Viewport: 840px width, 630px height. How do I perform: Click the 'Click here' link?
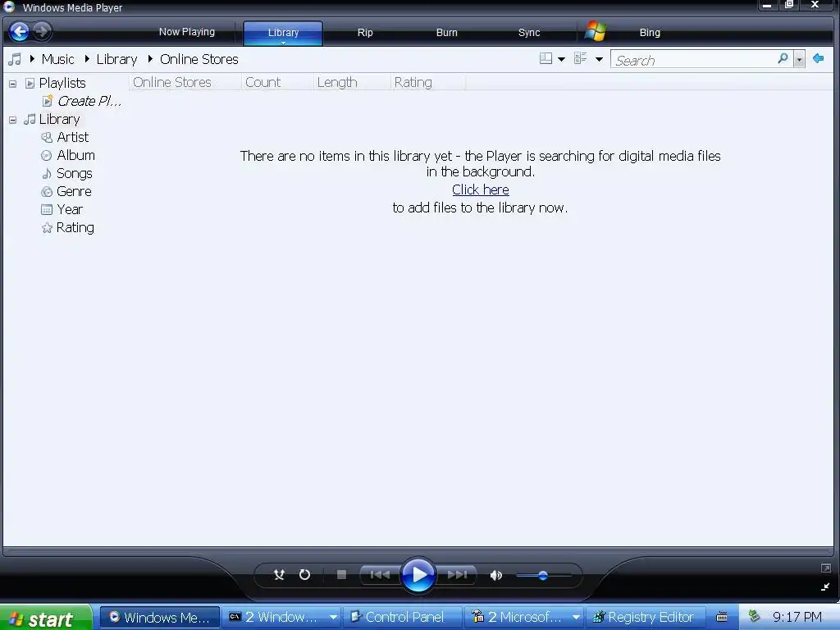pyautogui.click(x=481, y=189)
